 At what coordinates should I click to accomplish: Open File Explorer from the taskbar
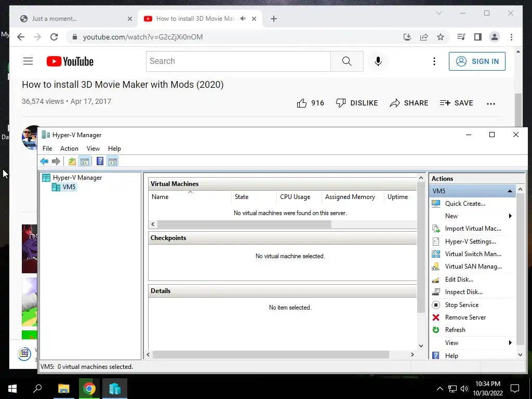pyautogui.click(x=63, y=389)
